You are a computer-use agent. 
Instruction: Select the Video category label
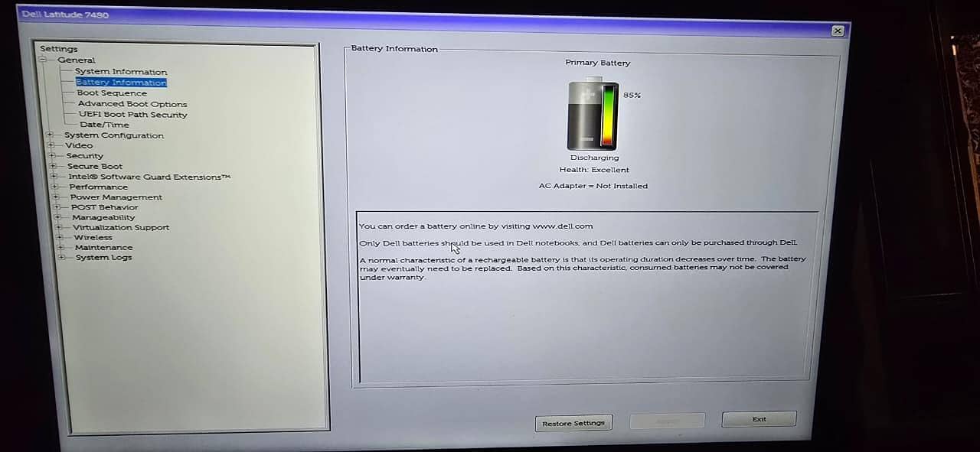pos(79,145)
